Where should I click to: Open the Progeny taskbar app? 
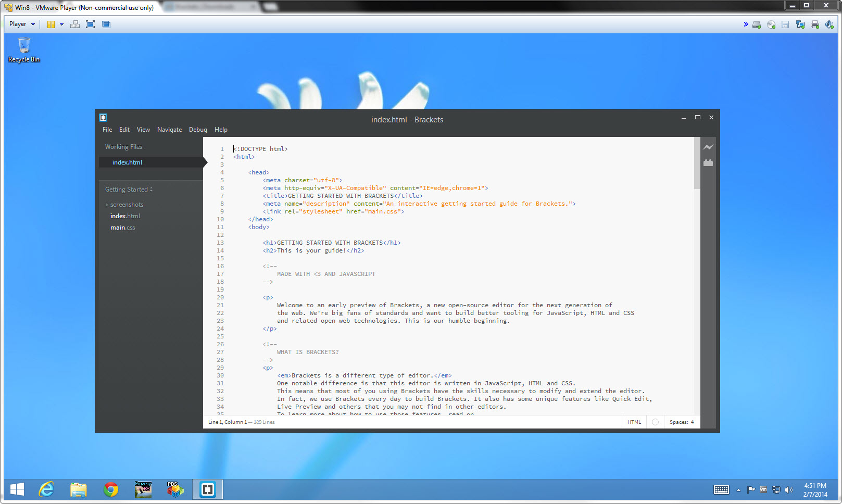point(143,489)
